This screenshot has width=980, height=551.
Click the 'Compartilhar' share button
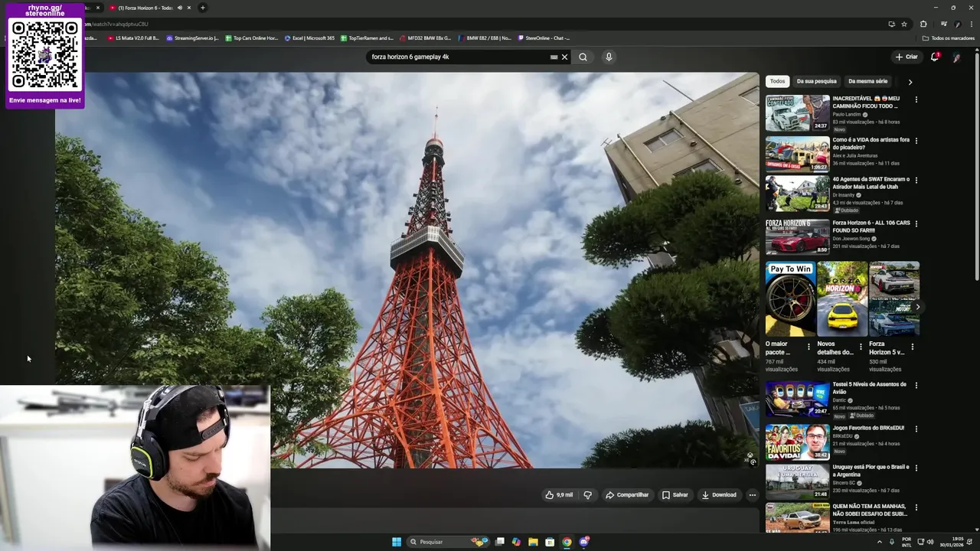627,495
